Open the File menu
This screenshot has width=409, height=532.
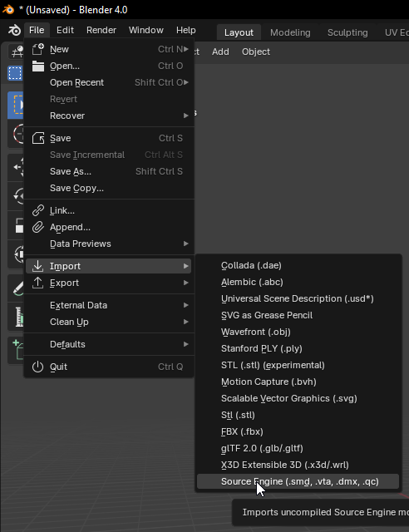(x=37, y=30)
